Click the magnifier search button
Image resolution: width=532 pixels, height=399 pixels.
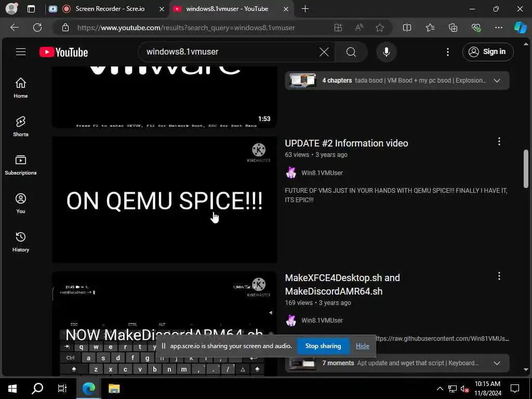pyautogui.click(x=351, y=52)
